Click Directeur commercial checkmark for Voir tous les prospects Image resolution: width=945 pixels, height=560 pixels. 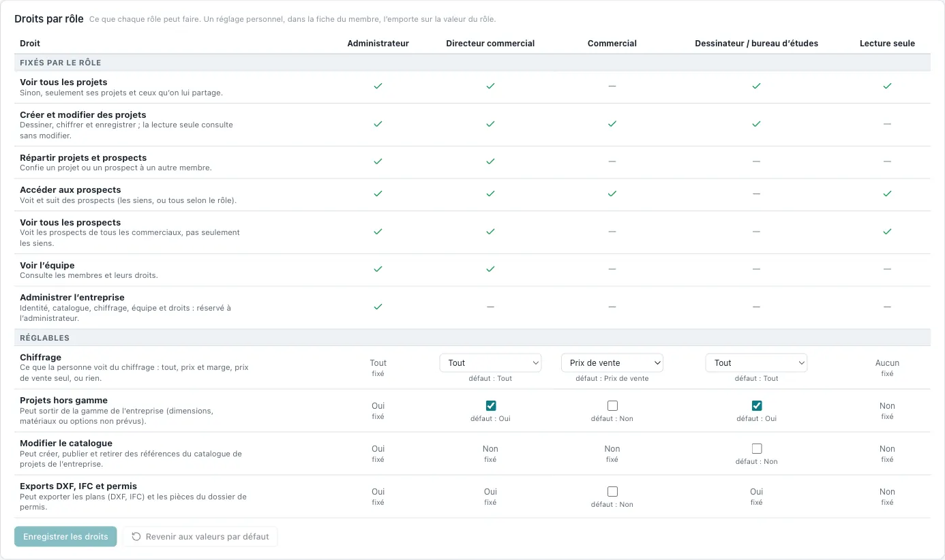tap(490, 232)
